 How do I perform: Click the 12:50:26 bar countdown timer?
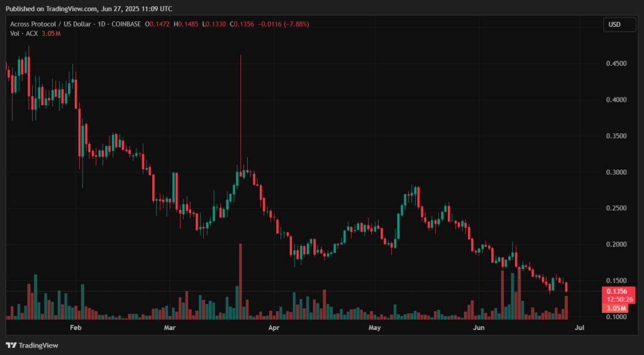(614, 300)
